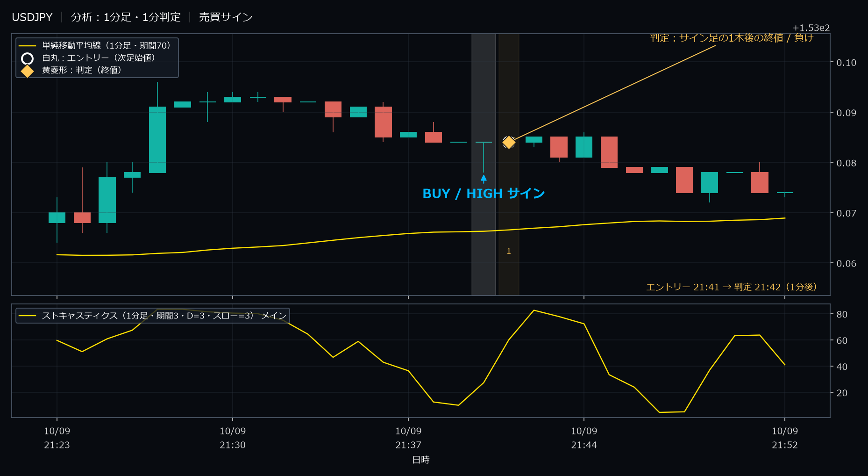Image resolution: width=868 pixels, height=476 pixels.
Task: Click the stochastics legend line sample
Action: point(27,316)
